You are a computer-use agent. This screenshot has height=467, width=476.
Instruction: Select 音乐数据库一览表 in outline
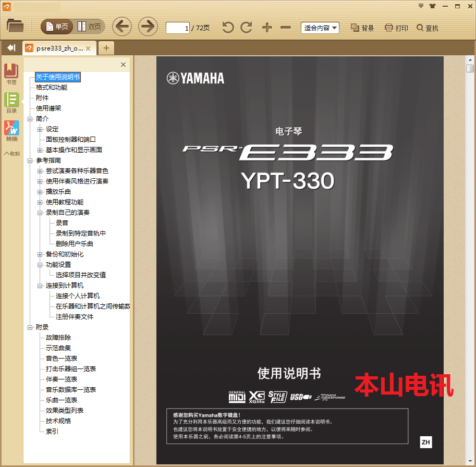pos(71,390)
